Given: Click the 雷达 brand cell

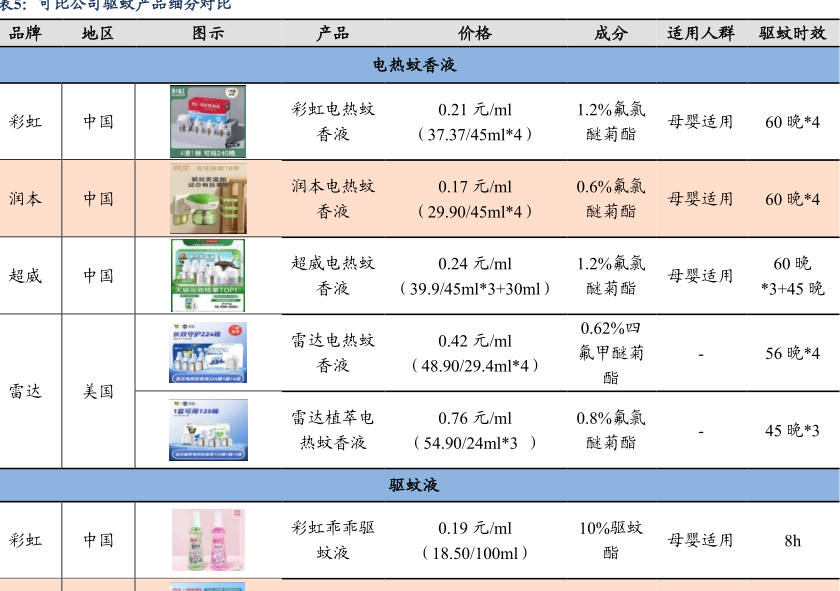Looking at the screenshot, I should pyautogui.click(x=25, y=391).
